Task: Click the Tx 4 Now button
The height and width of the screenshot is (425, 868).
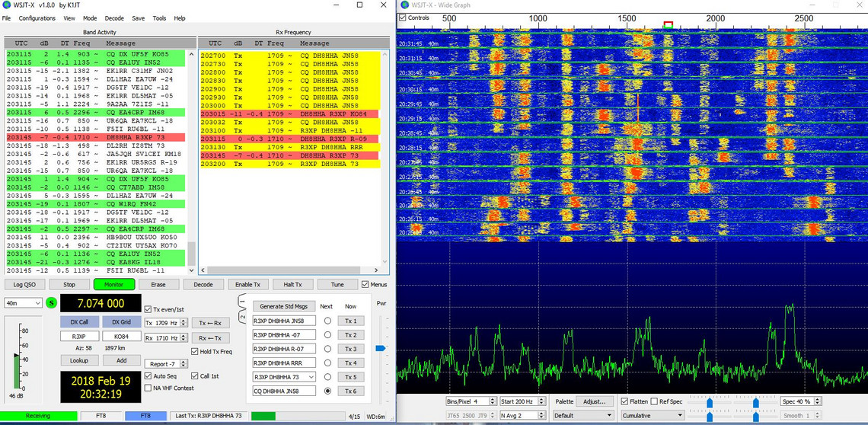Action: pyautogui.click(x=351, y=363)
